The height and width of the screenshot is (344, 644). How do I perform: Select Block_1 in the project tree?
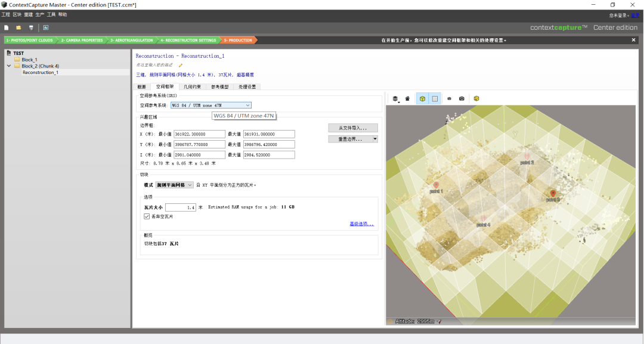click(29, 60)
